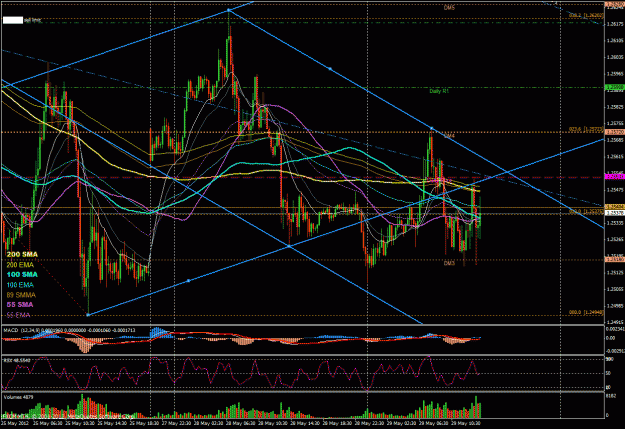625x429 pixels.
Task: Click the 55 SMA legend label
Action: (20, 305)
